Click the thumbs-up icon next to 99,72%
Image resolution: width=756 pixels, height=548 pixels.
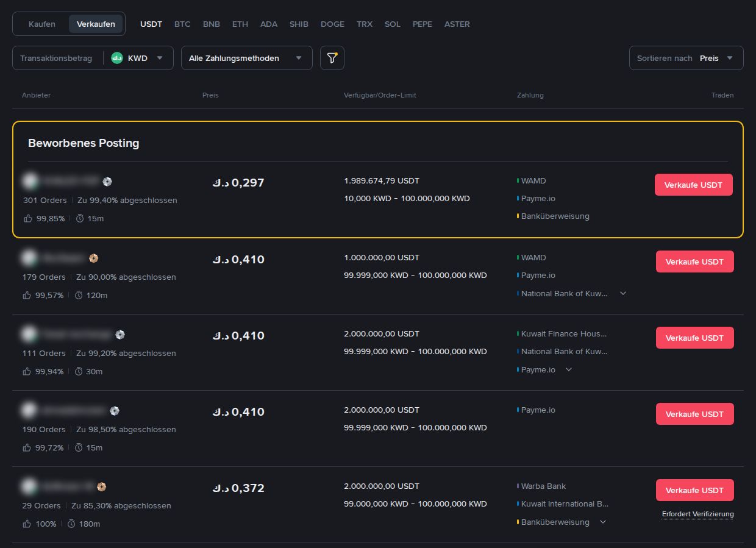(x=27, y=447)
